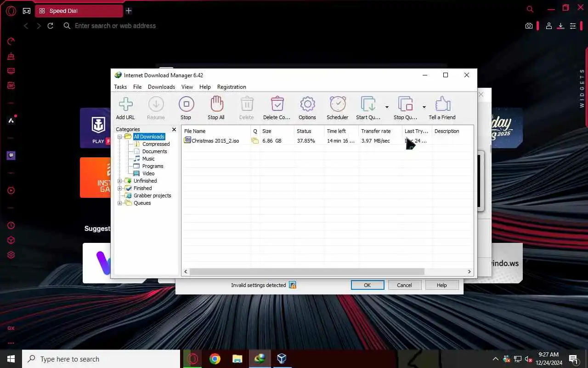Open Opera sidebar settings gear
This screenshot has height=368, width=588.
click(x=11, y=255)
